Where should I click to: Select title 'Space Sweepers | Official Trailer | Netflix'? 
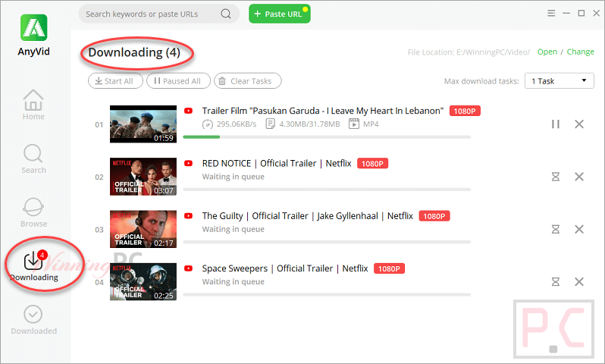pos(285,268)
